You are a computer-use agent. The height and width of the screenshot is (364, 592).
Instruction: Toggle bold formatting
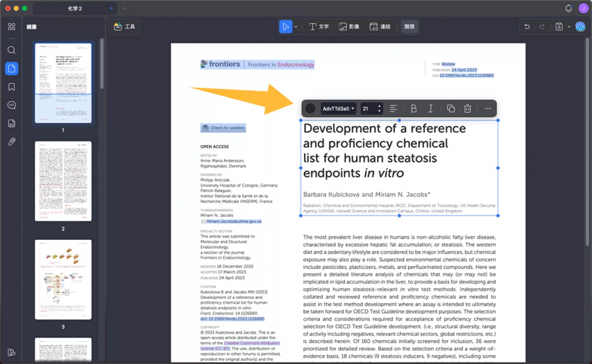click(413, 109)
